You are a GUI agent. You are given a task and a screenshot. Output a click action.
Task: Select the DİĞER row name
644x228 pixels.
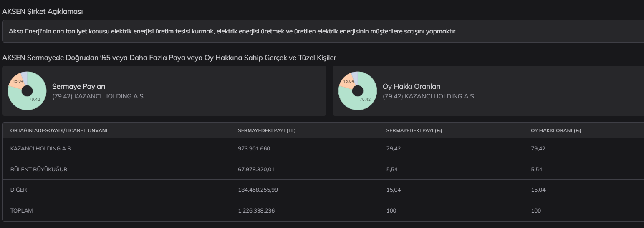coord(18,190)
